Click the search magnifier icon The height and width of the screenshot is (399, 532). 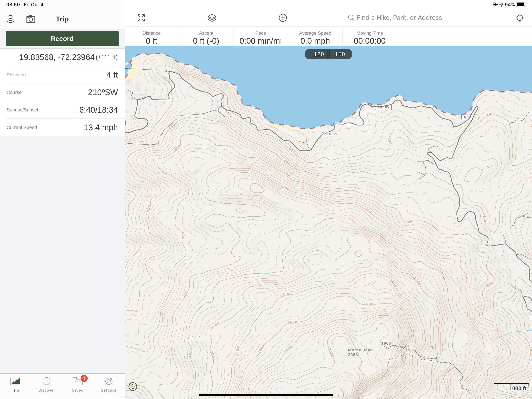pos(351,18)
